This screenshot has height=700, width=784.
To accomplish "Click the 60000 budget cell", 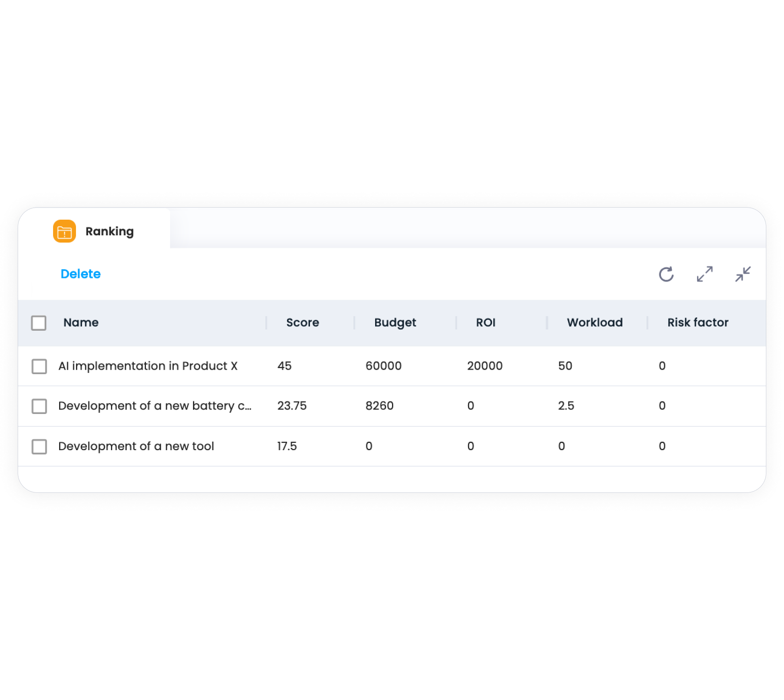I will 383,366.
